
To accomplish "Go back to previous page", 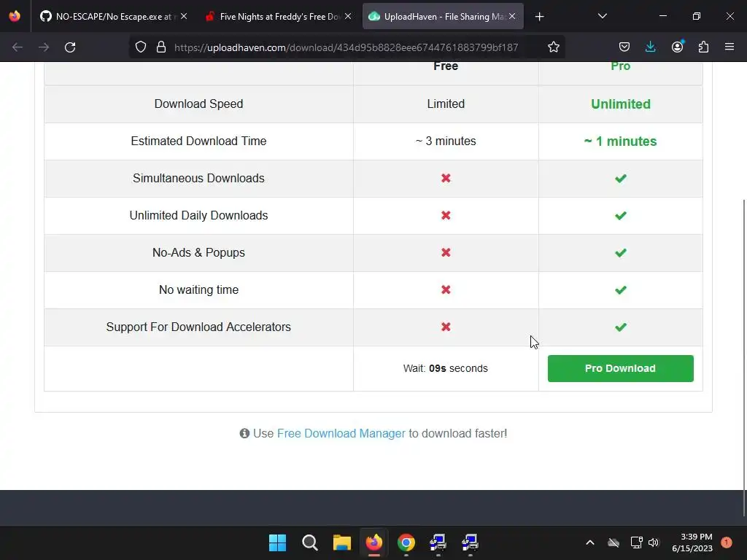I will [18, 47].
